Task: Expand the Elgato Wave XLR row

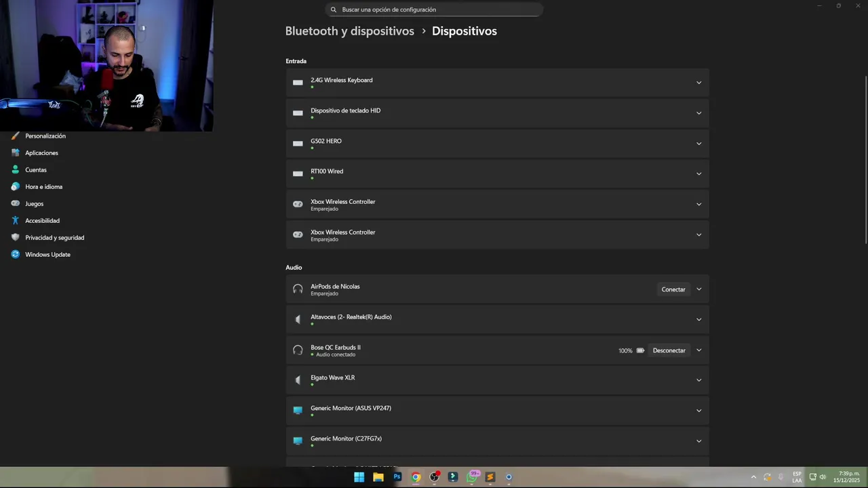Action: (698, 380)
